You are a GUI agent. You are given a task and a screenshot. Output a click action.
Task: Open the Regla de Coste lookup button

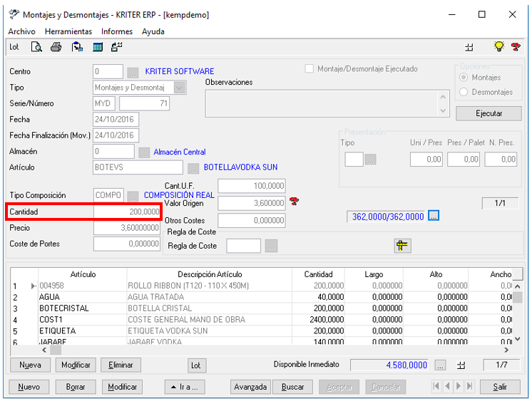coord(272,246)
